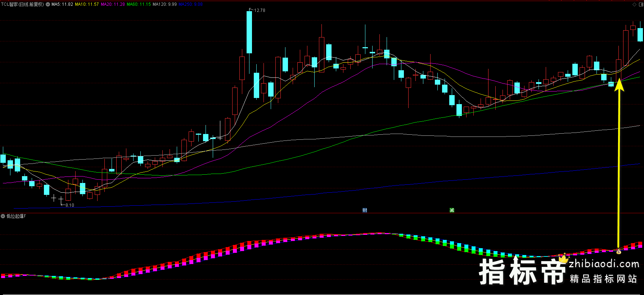Click the 12.78 high price label
644x295 pixels.
[x=260, y=10]
